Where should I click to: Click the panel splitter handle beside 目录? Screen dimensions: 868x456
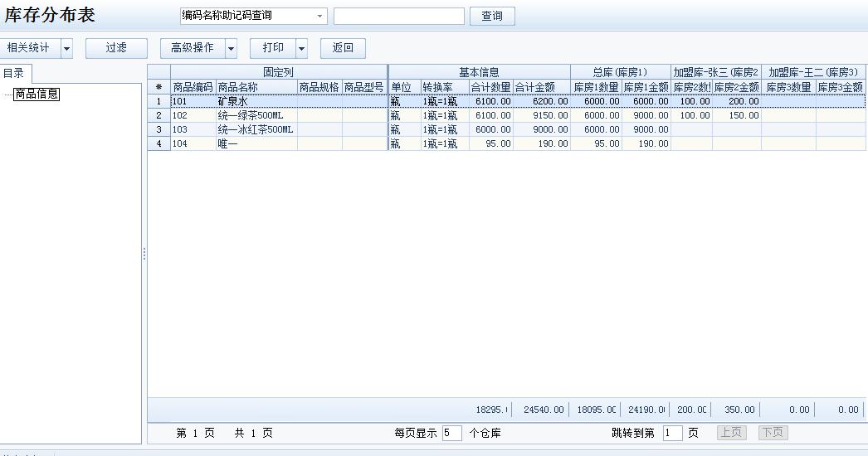[x=144, y=254]
